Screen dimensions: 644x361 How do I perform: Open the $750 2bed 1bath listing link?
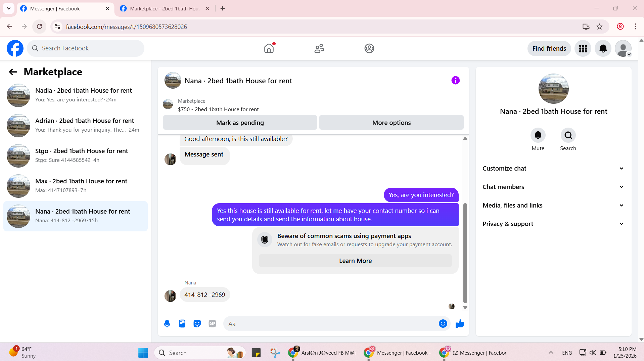218,109
